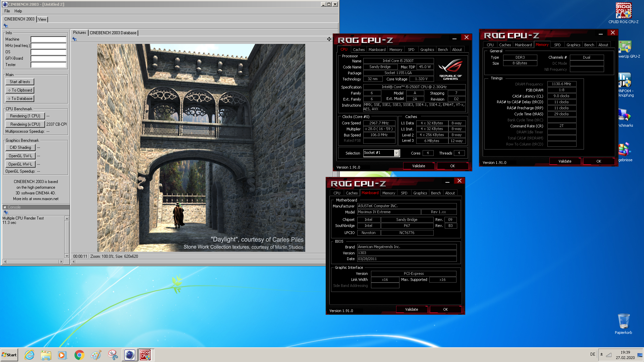Open Paint from the taskbar
644x362 pixels.
96,355
